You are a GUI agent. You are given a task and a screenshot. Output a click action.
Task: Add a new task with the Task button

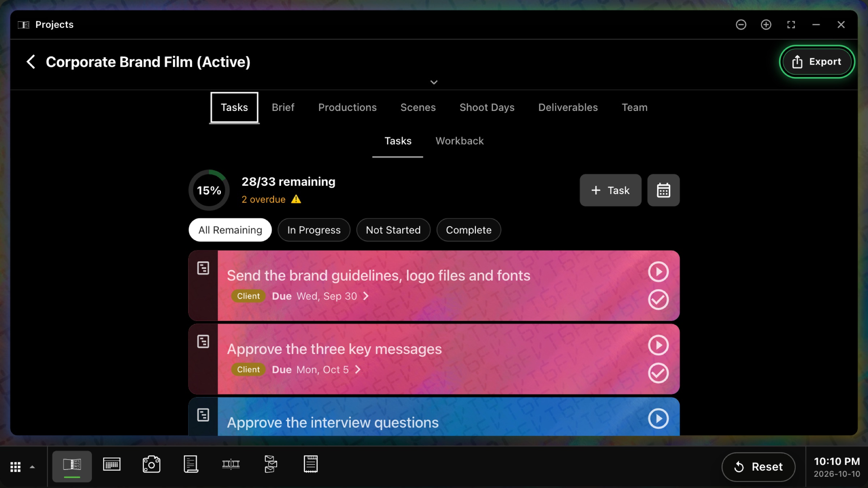pyautogui.click(x=610, y=190)
